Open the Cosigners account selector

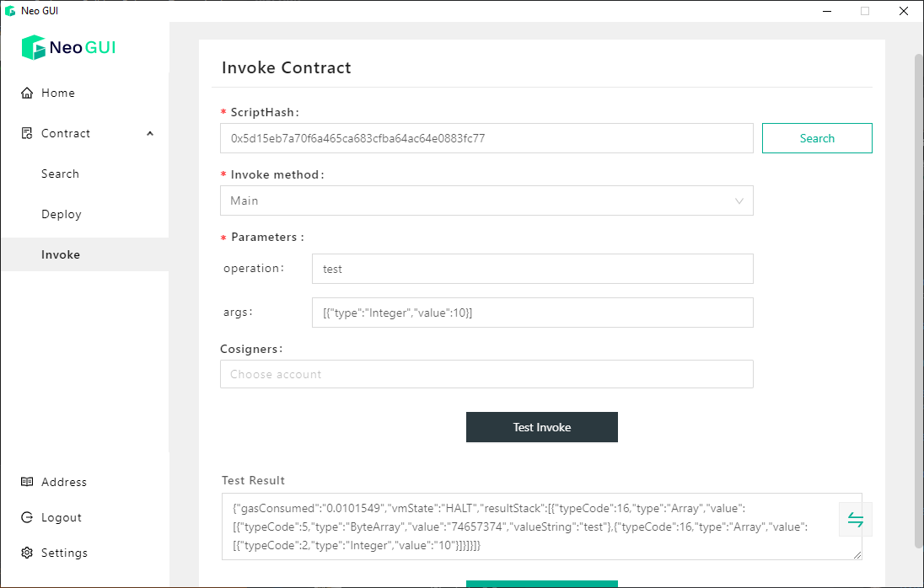[x=486, y=374]
